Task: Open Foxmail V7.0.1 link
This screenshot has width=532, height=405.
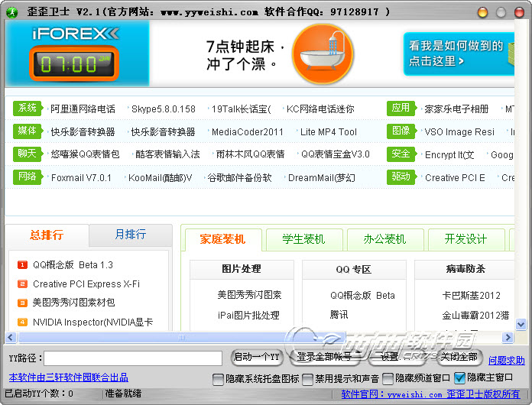Action: 81,178
